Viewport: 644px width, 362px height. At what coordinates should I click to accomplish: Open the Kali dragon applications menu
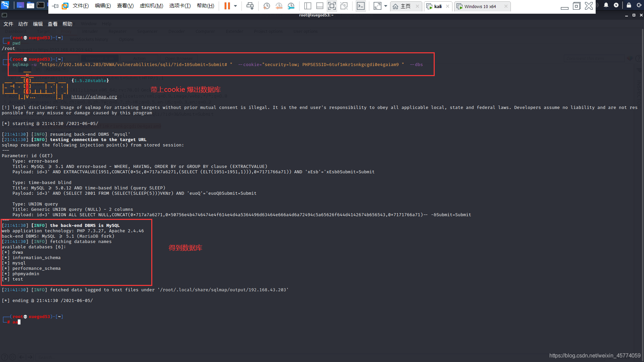(5, 5)
